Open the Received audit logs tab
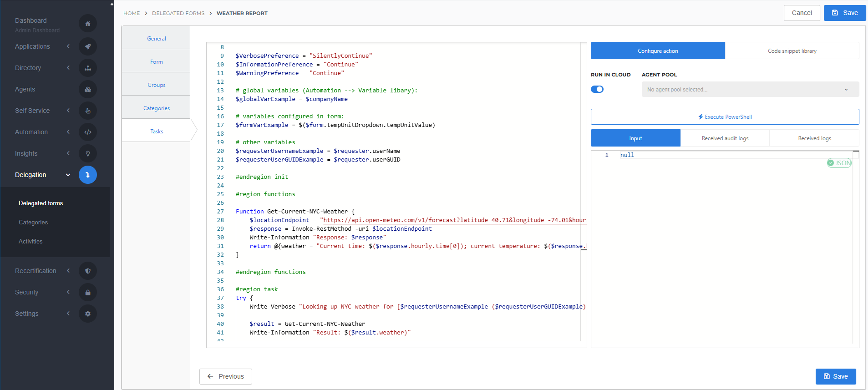 [725, 138]
